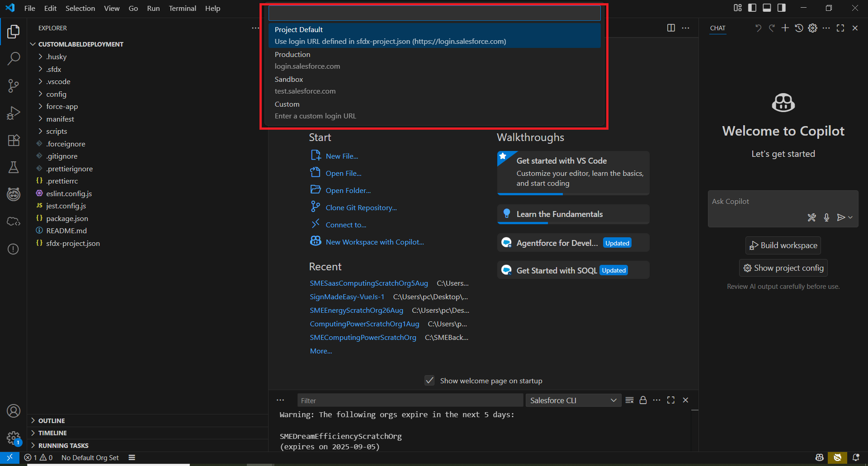Click the Build workspace button
The image size is (868, 466).
coord(783,245)
